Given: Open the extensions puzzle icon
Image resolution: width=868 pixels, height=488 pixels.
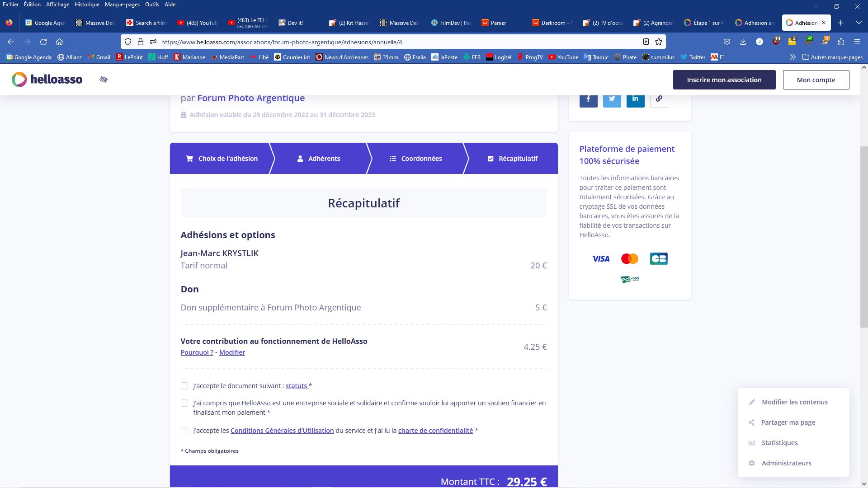Looking at the screenshot, I should pyautogui.click(x=841, y=42).
